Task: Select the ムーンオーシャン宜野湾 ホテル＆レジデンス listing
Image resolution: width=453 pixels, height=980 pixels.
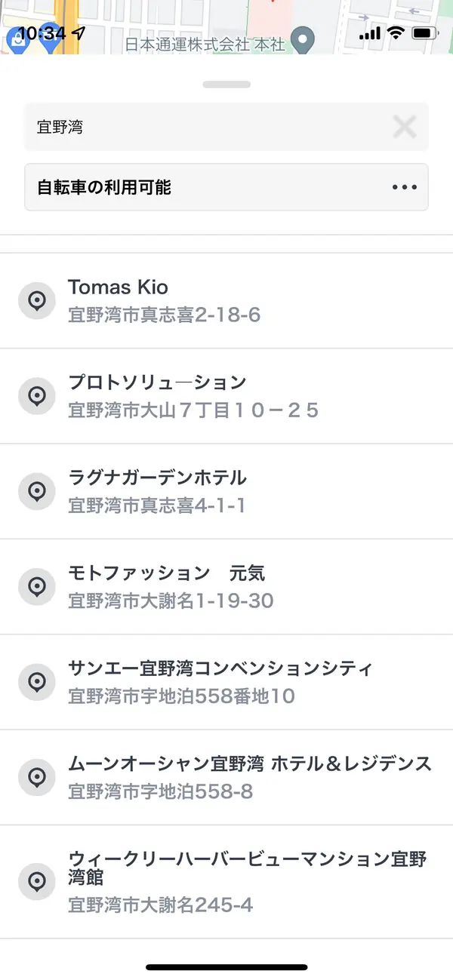Action: coord(226,777)
